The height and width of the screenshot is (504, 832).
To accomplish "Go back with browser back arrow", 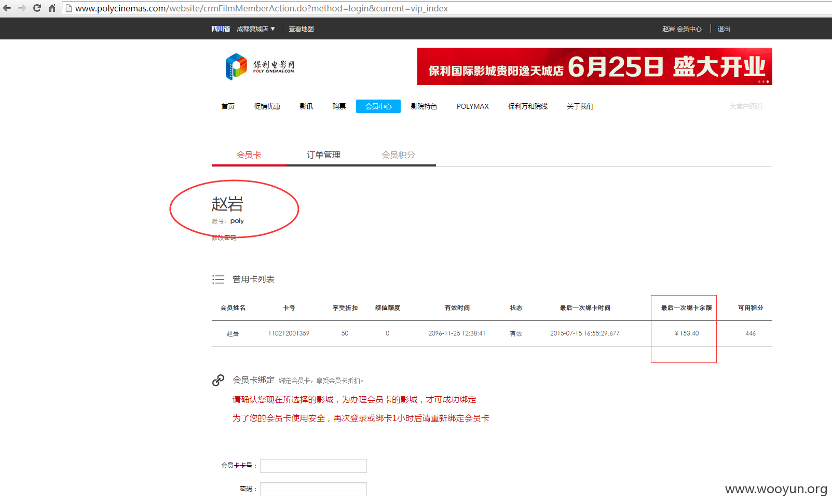I will click(7, 8).
